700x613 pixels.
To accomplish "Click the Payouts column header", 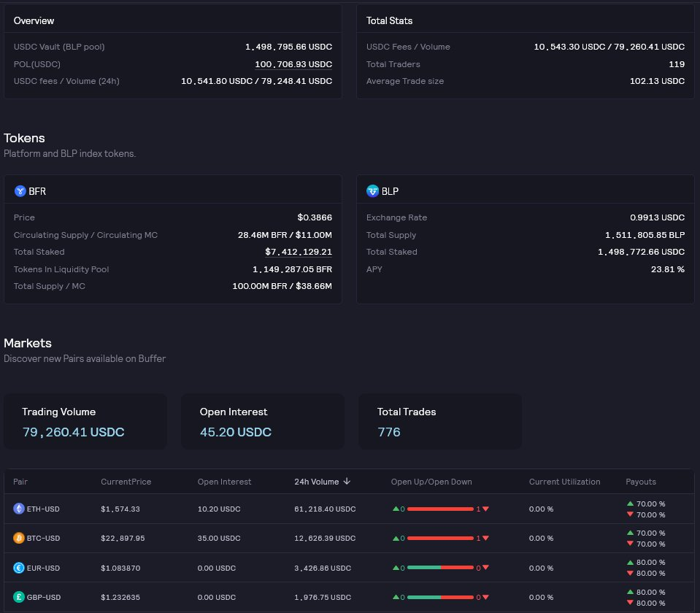I will coord(641,482).
